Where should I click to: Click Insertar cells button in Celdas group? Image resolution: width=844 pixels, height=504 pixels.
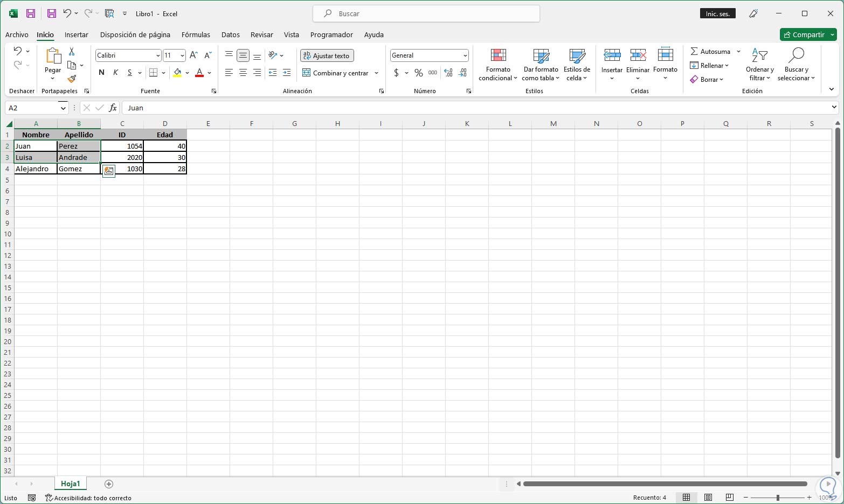click(x=612, y=65)
